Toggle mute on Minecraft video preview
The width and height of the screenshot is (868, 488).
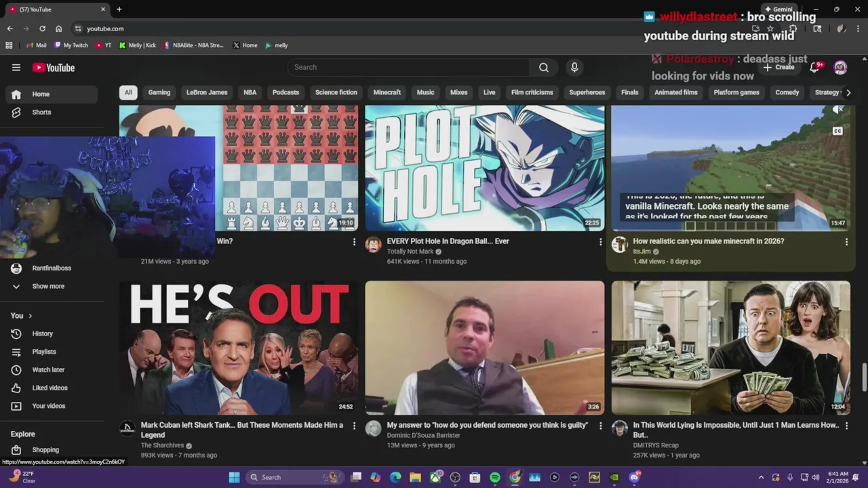click(x=837, y=110)
